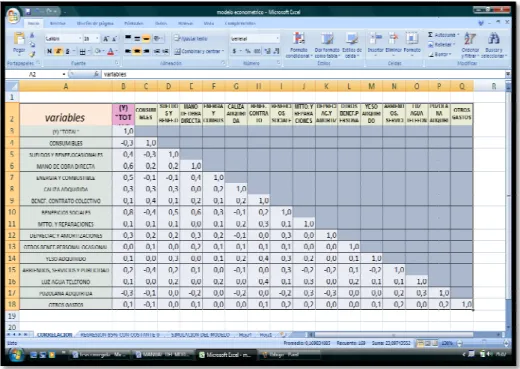Open the Name Box dropdown arrow
The image size is (520, 369).
pyautogui.click(x=64, y=74)
